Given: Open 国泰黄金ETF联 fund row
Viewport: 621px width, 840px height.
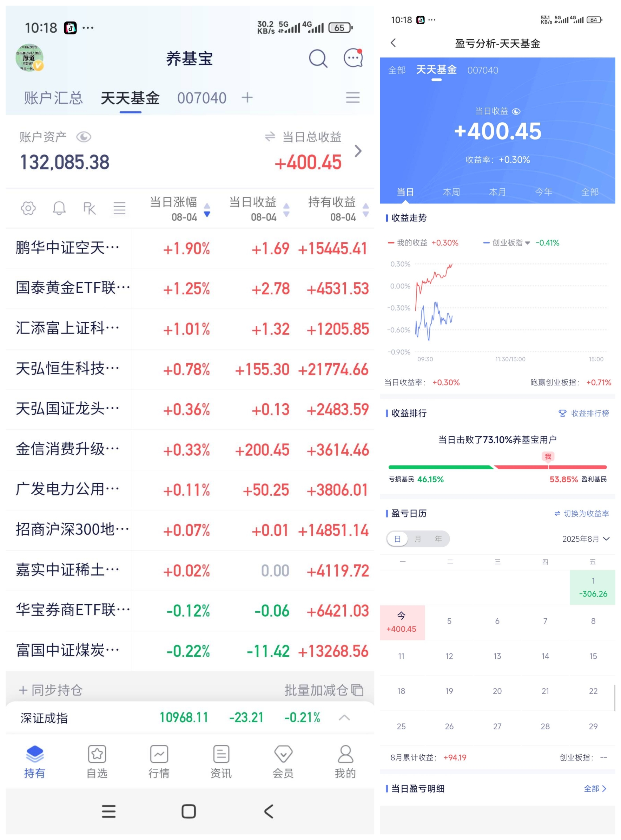Looking at the screenshot, I should coord(190,288).
